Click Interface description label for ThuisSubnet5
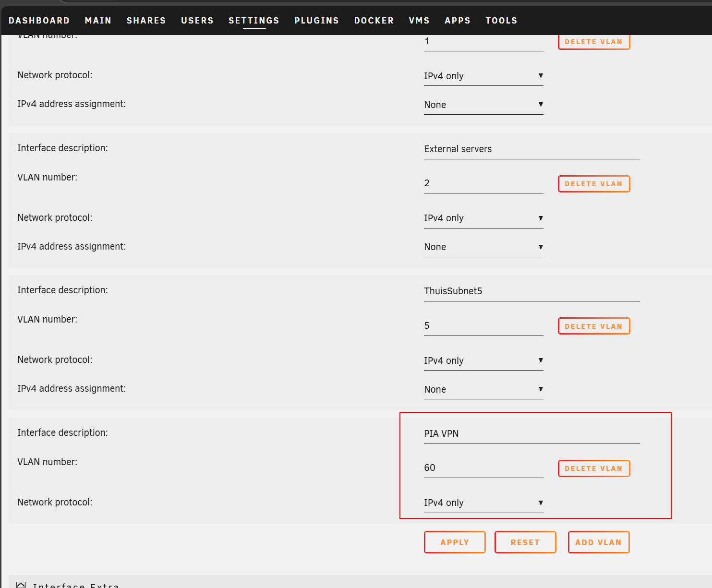712x588 pixels. click(62, 290)
